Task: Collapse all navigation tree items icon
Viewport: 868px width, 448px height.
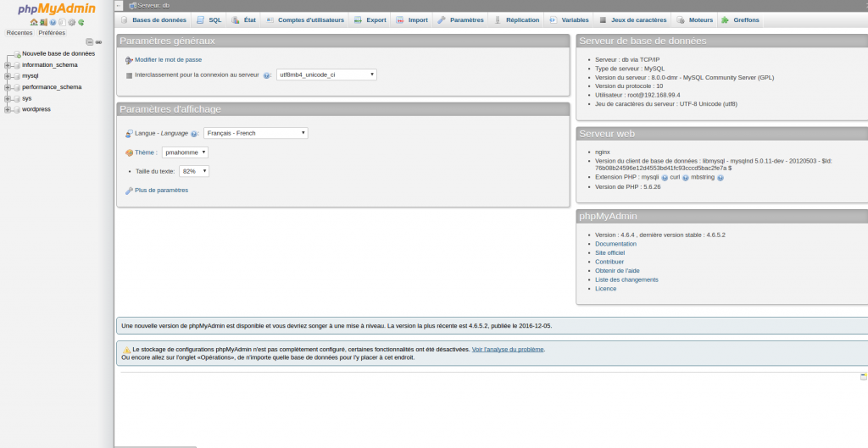Action: coord(89,42)
